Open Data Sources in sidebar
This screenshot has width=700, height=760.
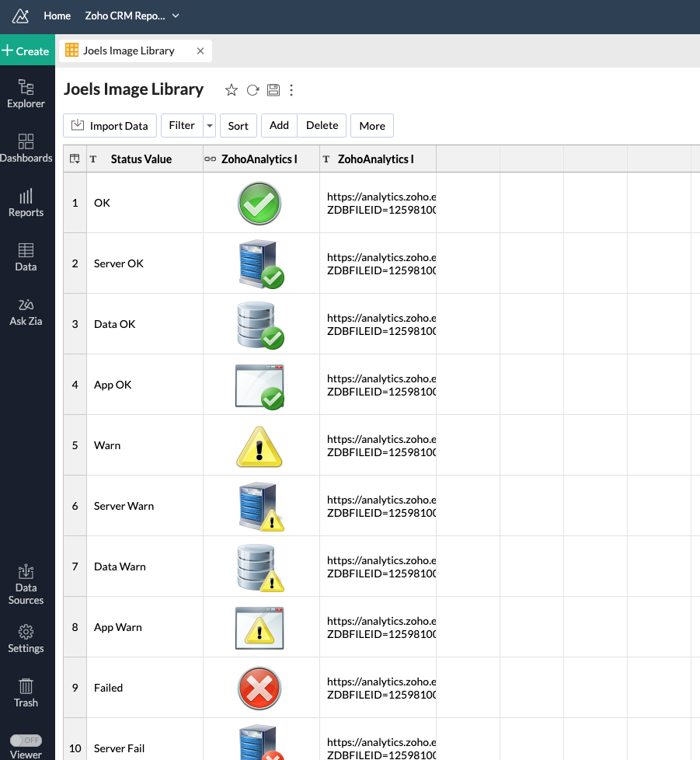(x=26, y=584)
